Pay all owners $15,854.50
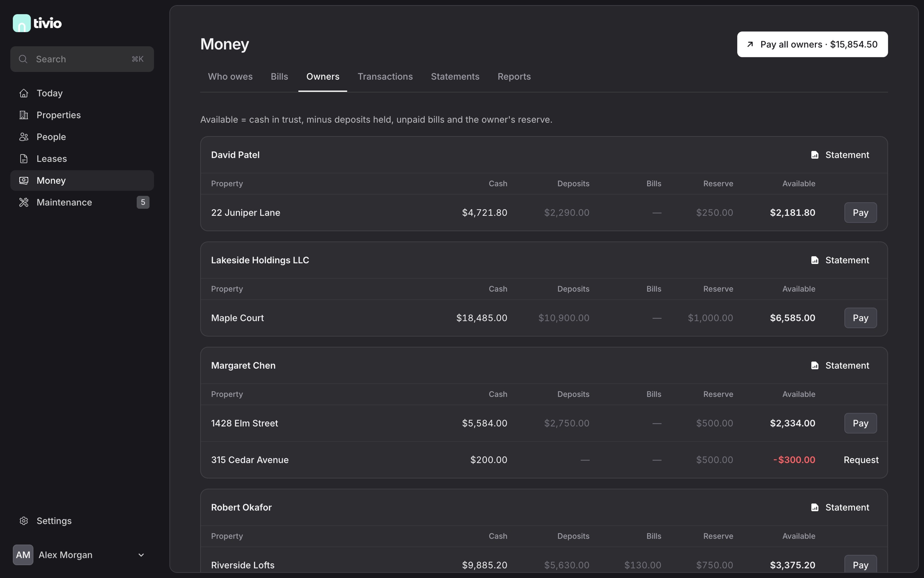924x578 pixels. click(812, 44)
